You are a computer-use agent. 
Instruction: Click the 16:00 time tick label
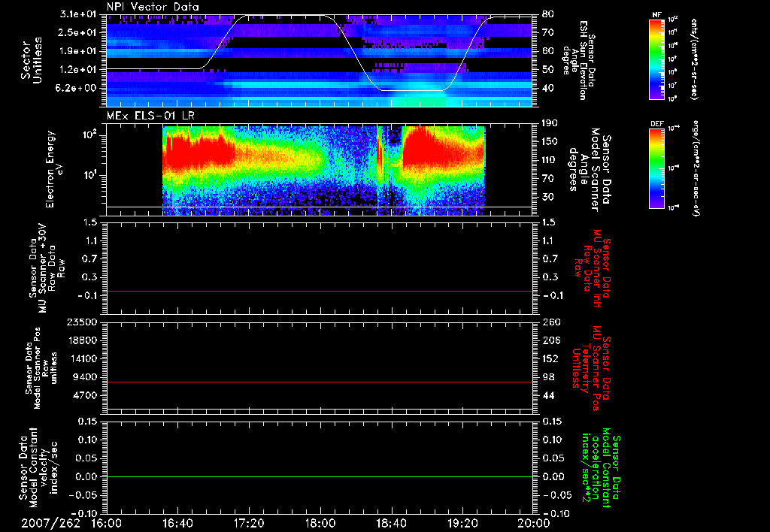(x=106, y=523)
